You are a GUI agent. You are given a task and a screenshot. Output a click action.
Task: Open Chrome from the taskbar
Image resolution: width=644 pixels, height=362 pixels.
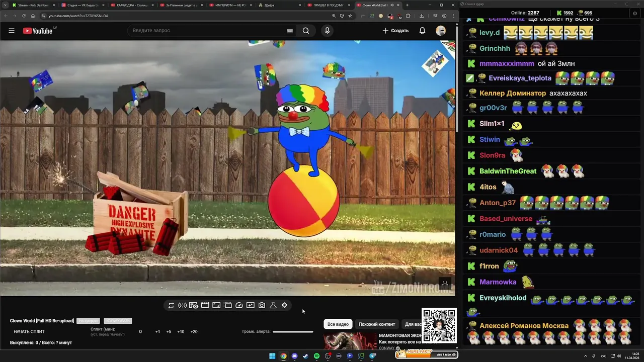(x=283, y=356)
